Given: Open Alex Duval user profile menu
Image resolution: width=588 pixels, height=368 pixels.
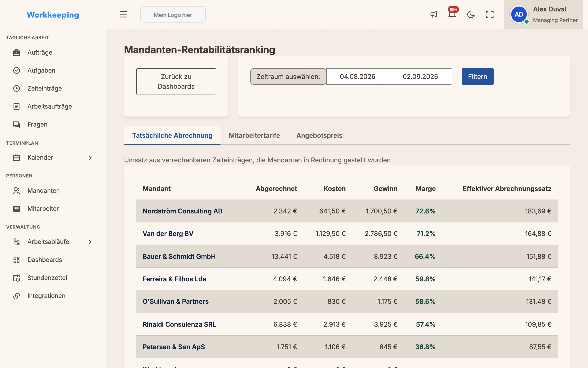Looking at the screenshot, I should pos(543,14).
